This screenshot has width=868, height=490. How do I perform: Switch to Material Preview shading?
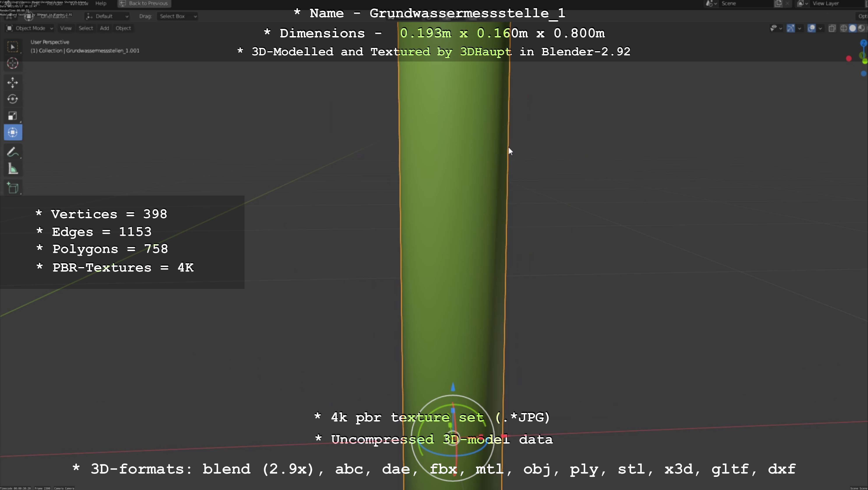(x=861, y=28)
